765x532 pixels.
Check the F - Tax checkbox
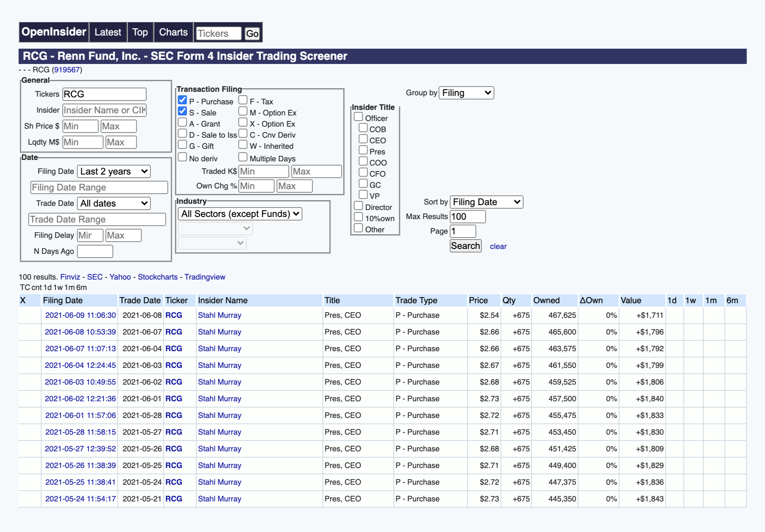coord(243,100)
